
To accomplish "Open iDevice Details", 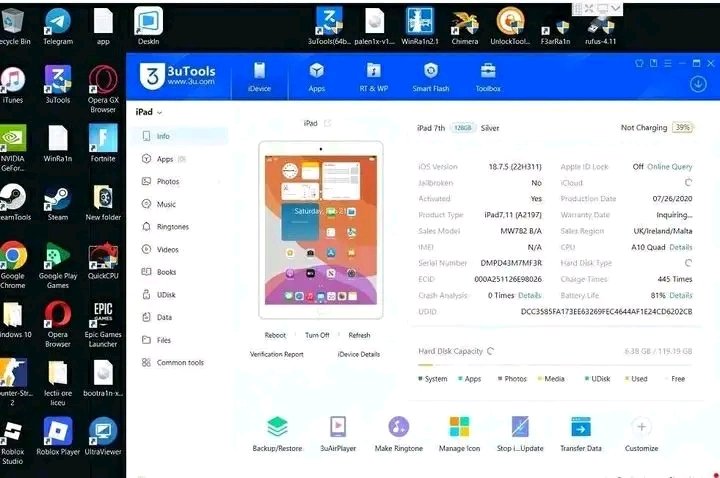I will tap(359, 354).
